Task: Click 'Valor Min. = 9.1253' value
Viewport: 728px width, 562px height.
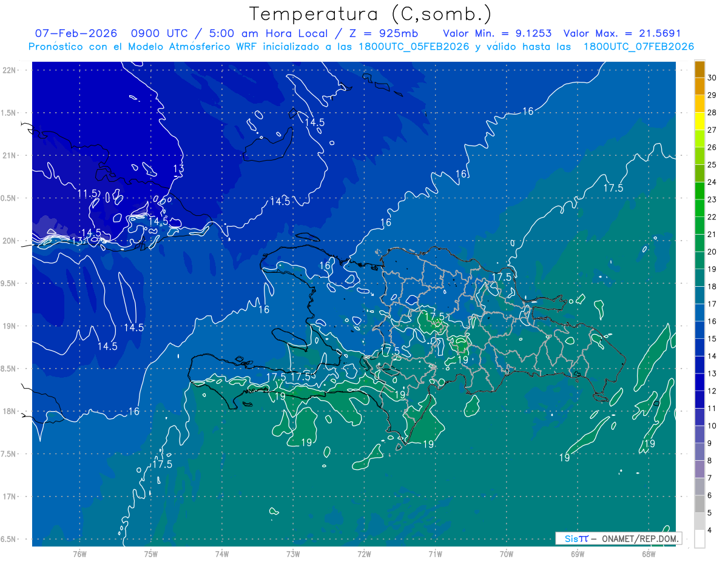Action: click(497, 33)
